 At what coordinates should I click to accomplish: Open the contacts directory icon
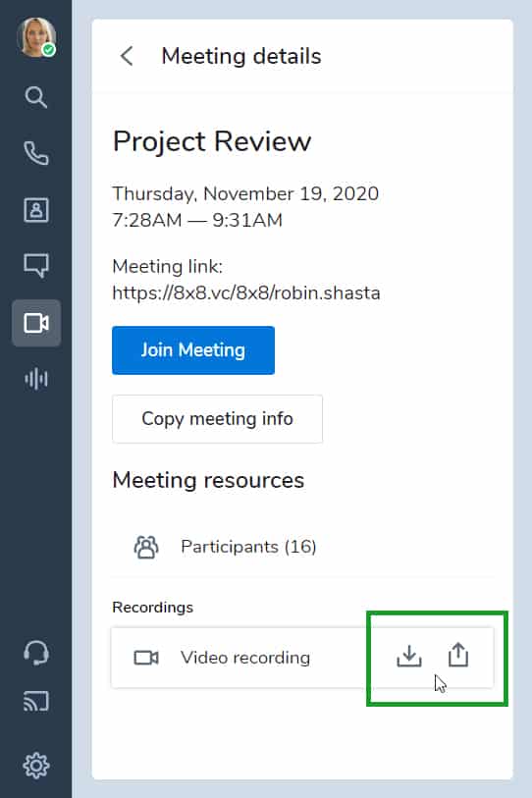(36, 210)
